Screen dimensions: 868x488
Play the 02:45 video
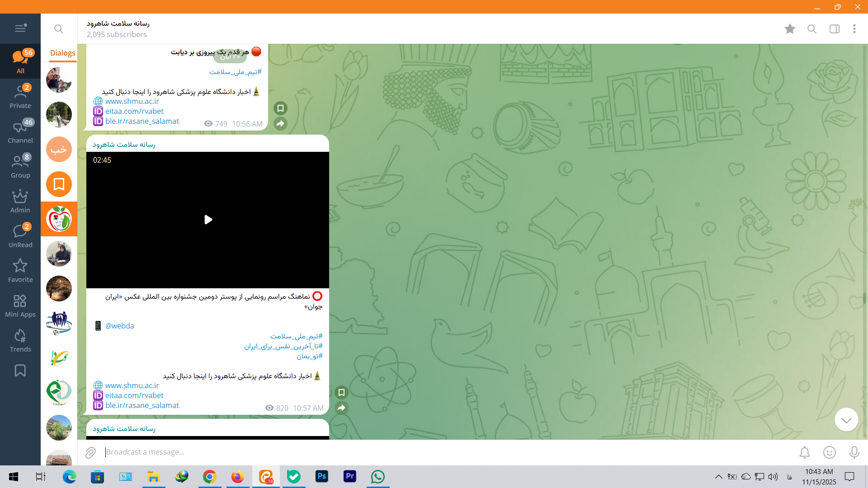click(208, 220)
